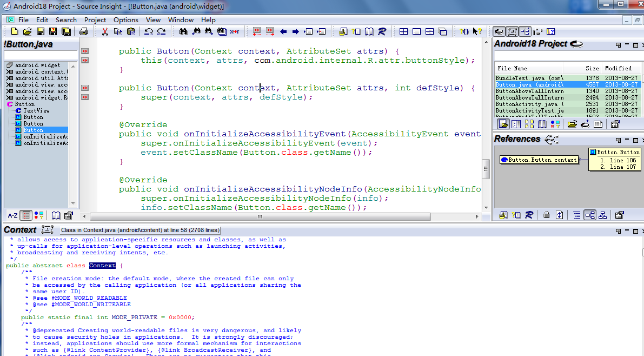Select the Button.Button.context reference node

tap(539, 160)
